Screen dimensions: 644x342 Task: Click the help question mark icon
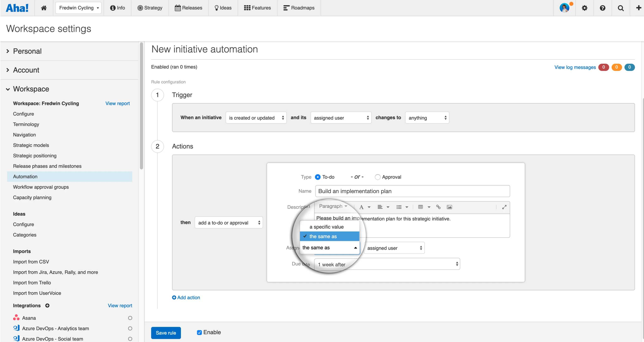[x=602, y=8]
